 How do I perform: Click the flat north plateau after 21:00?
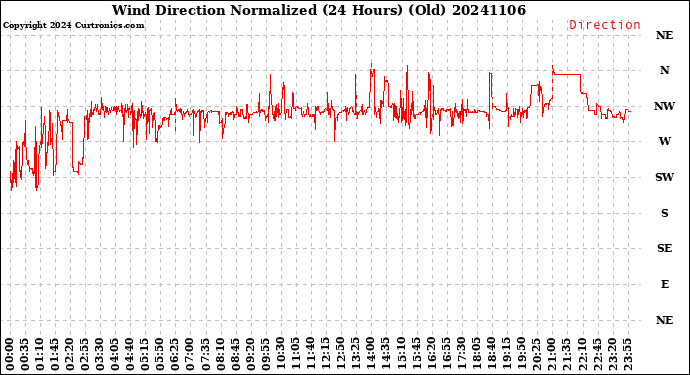(567, 74)
